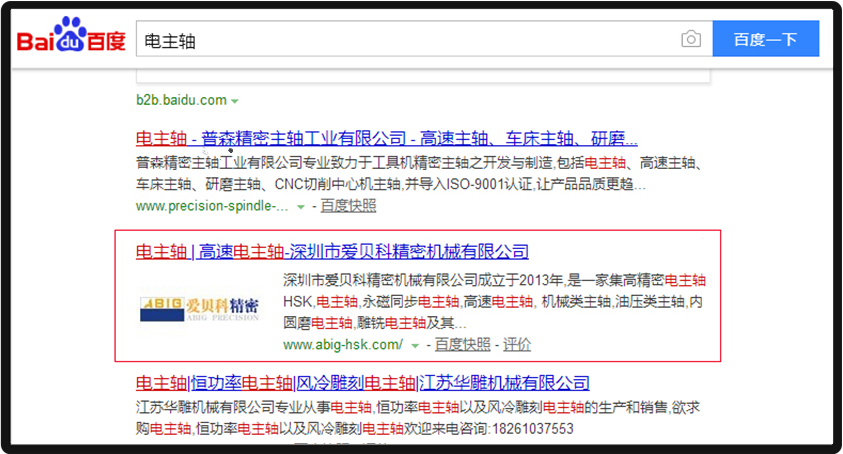This screenshot has height=454, width=843.
Task: Expand the arrow beside www.abig-hsk.com
Action: click(x=414, y=346)
